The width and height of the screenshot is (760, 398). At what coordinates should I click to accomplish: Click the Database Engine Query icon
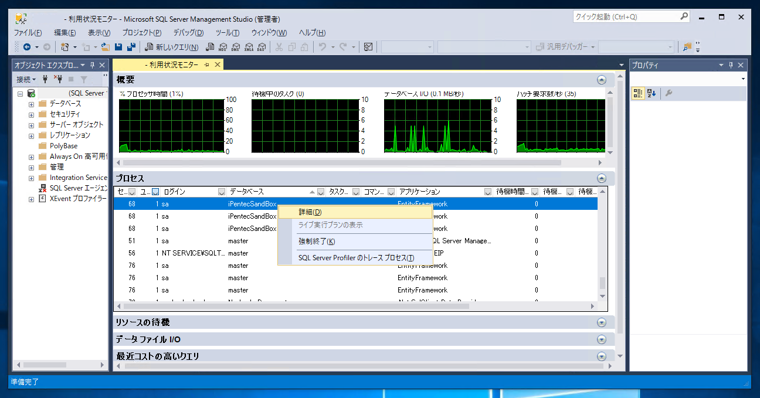(x=210, y=47)
